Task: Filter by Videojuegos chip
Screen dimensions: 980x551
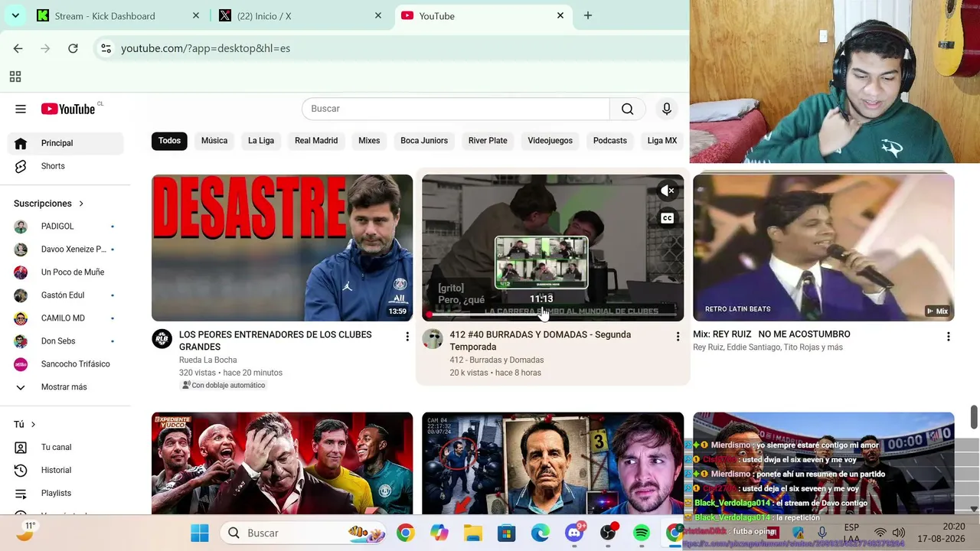Action: tap(550, 141)
